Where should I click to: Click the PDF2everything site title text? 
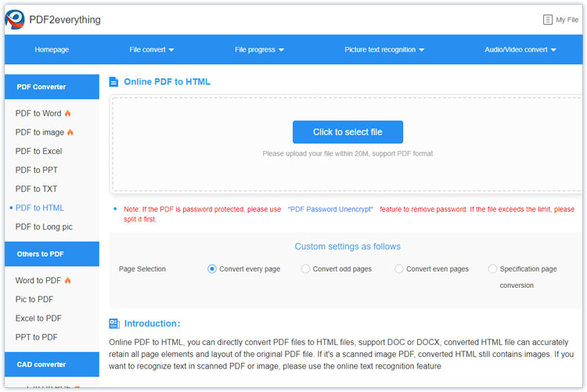point(65,20)
